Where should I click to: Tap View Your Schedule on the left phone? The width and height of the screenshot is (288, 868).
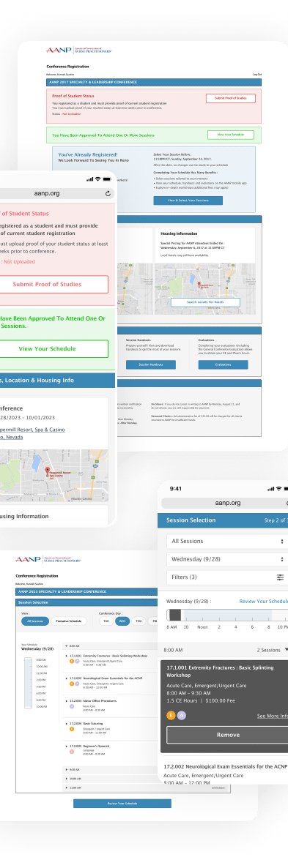pyautogui.click(x=54, y=349)
